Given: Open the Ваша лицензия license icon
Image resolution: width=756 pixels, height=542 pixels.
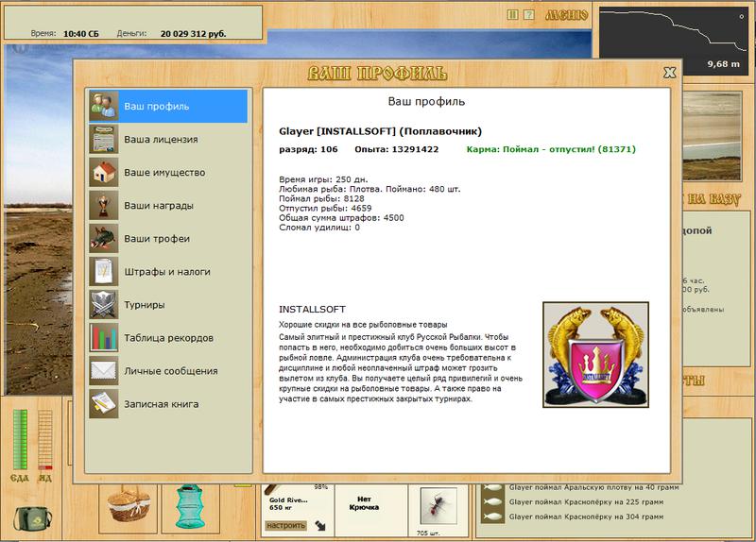Looking at the screenshot, I should pos(103,139).
